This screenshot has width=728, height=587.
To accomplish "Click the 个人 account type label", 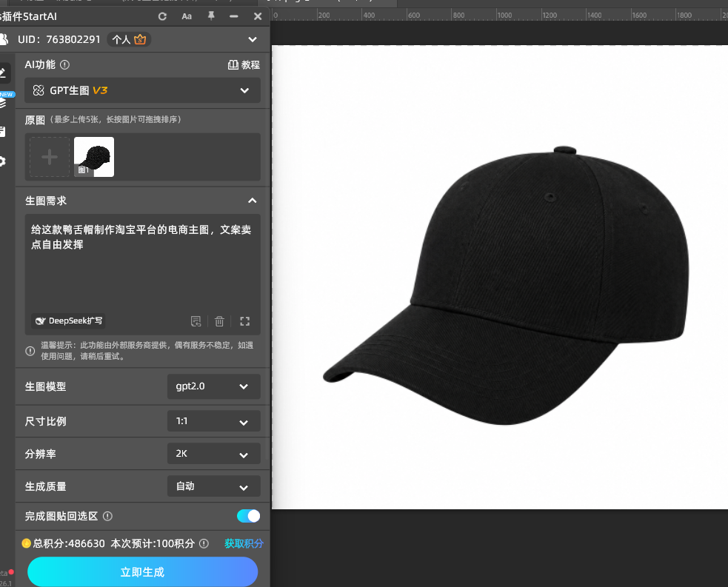I will tap(121, 39).
